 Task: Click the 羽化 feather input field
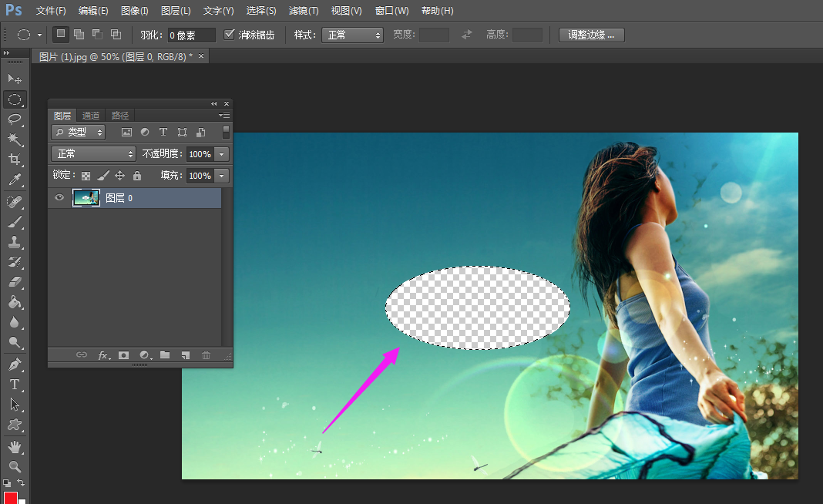point(192,35)
